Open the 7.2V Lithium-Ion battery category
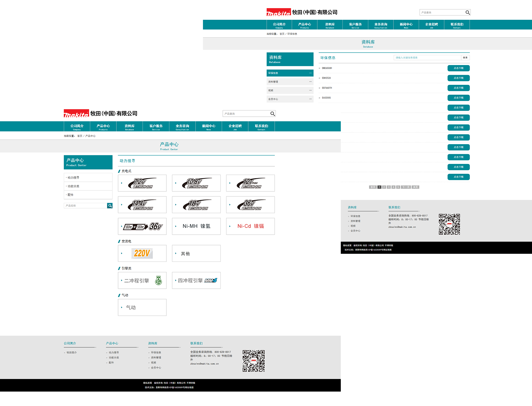Viewport: 532px width, 406px height. (142, 183)
